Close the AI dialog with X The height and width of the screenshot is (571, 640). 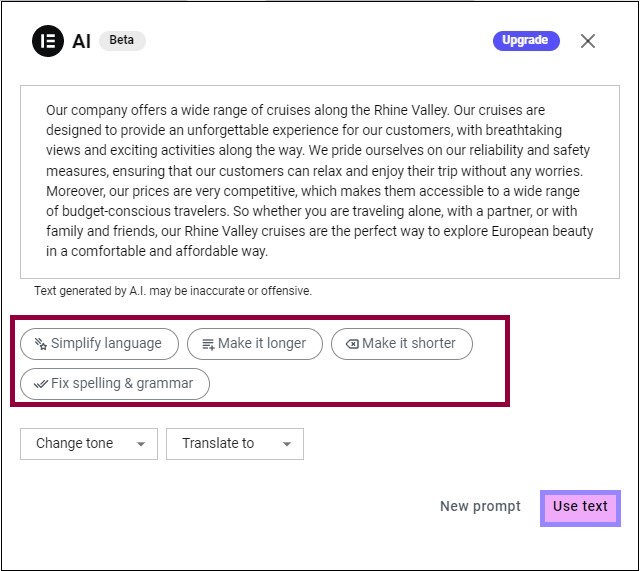588,41
